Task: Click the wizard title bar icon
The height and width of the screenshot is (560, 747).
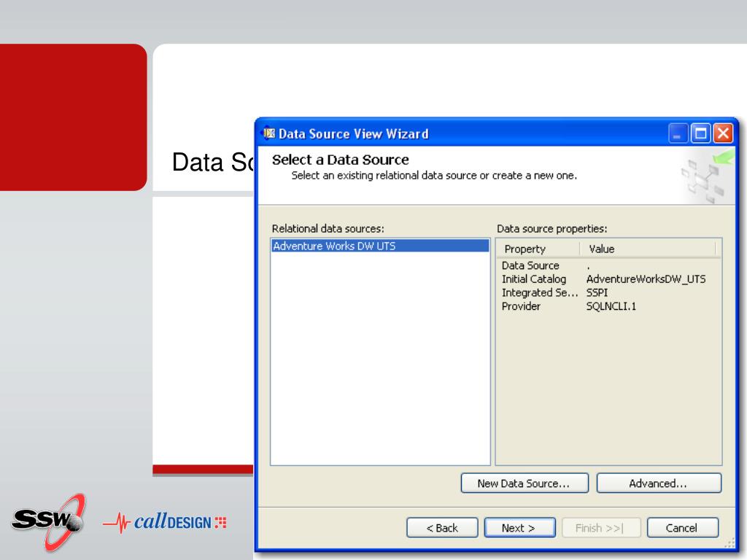Action: [x=269, y=133]
